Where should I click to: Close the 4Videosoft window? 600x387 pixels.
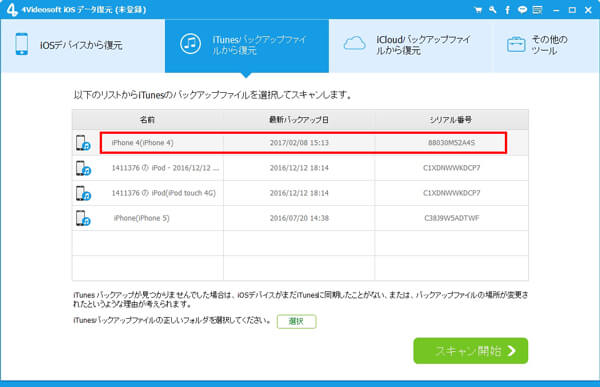click(589, 10)
